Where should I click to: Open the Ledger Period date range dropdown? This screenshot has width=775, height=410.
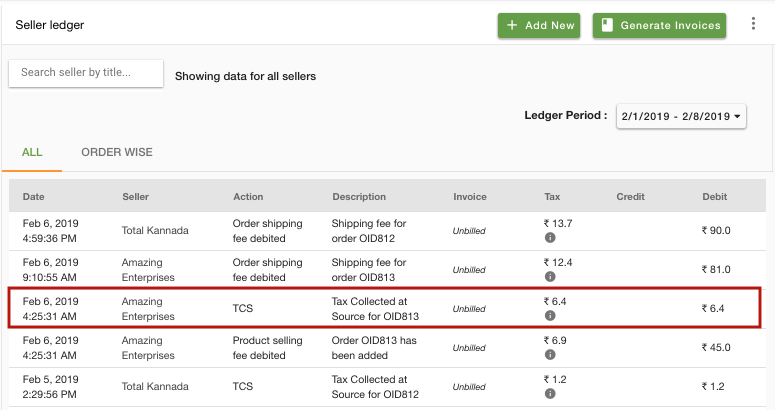(x=681, y=116)
